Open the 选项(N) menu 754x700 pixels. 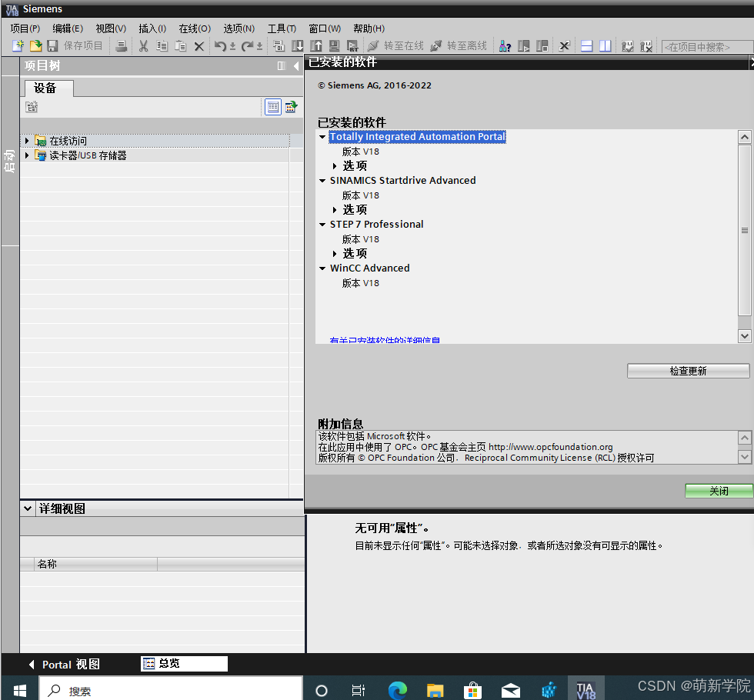coord(239,28)
